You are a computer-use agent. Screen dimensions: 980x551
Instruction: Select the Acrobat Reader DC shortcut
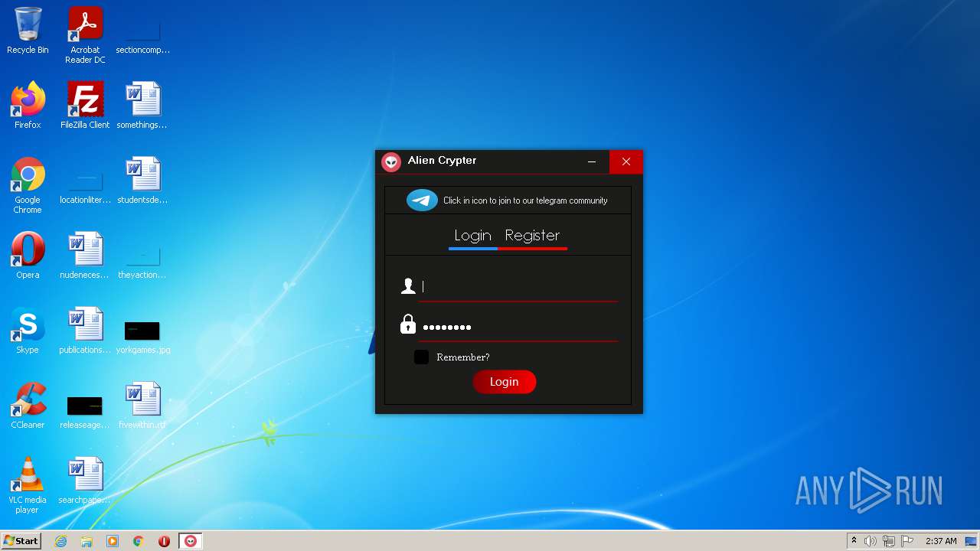[x=85, y=35]
